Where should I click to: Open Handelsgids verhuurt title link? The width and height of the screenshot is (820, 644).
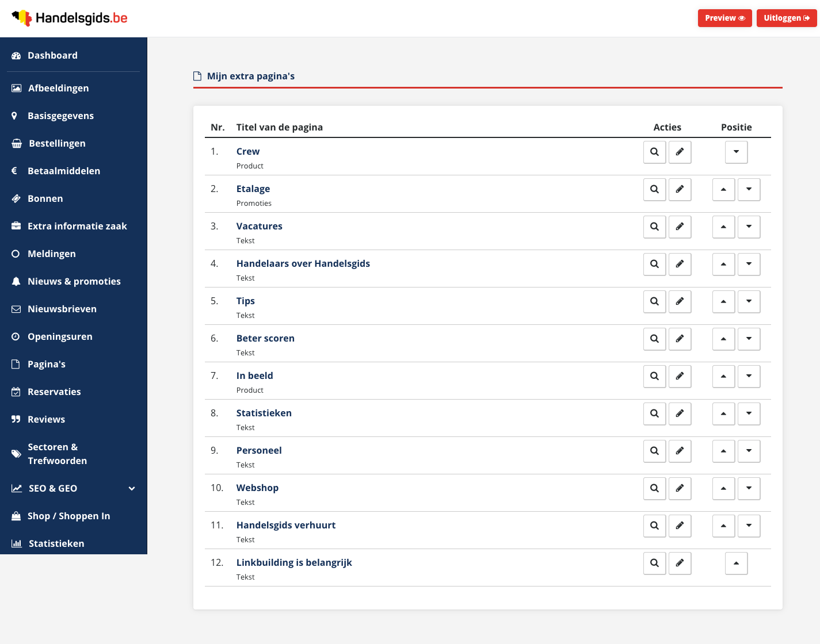[x=286, y=525]
